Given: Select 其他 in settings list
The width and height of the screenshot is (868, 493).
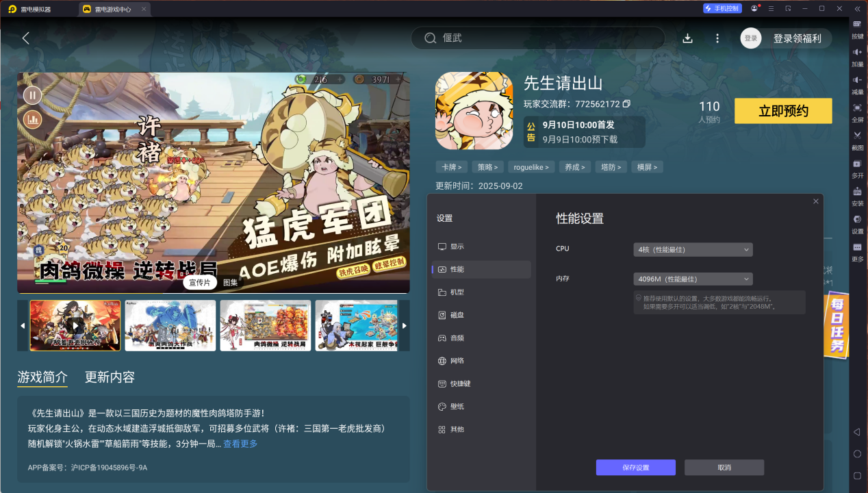Looking at the screenshot, I should click(x=481, y=429).
